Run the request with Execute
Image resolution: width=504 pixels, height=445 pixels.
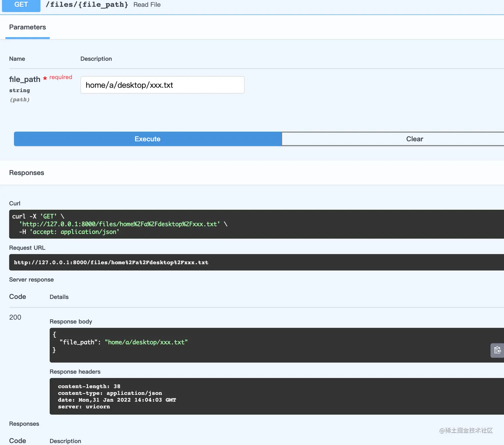tap(148, 139)
